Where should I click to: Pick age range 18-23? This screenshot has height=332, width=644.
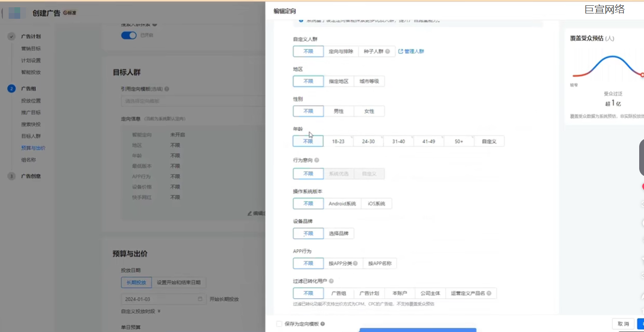[338, 142]
